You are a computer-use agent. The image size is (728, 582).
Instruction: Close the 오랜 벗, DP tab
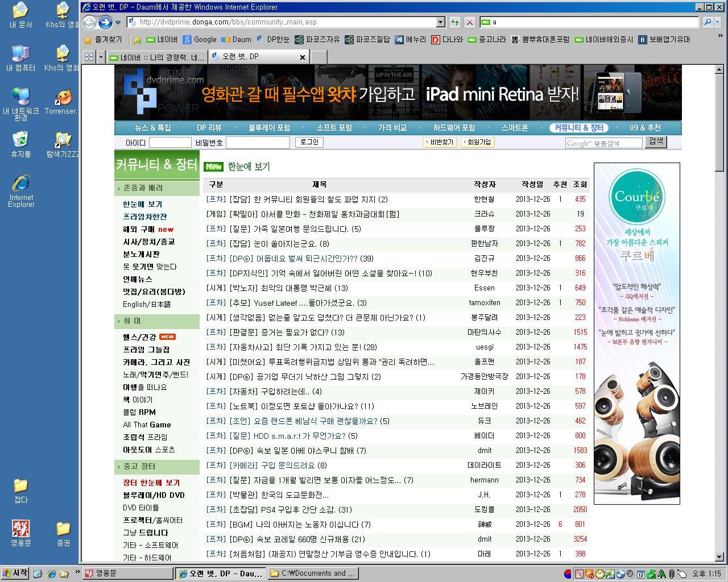(x=303, y=57)
